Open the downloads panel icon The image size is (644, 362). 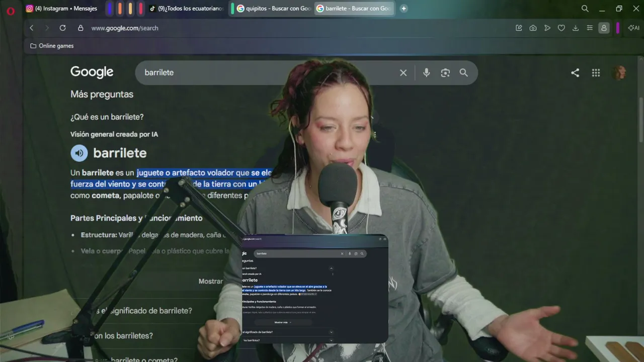[576, 28]
